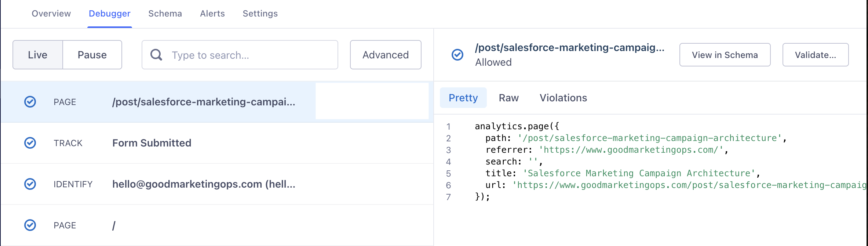Viewport: 868px width, 246px height.
Task: Switch debugger to Live mode
Action: [x=38, y=55]
